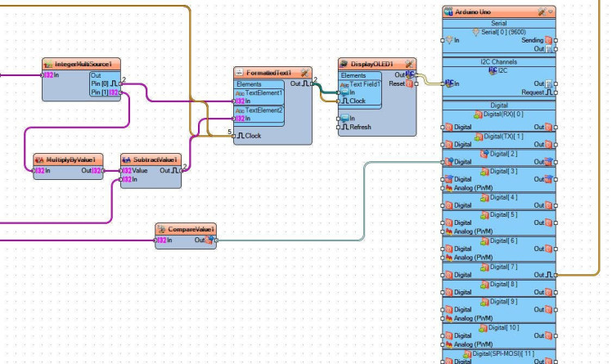Screen dimensions: 612x364
Task: Click the Digital[ 7 ] Out pin
Action: pos(556,275)
